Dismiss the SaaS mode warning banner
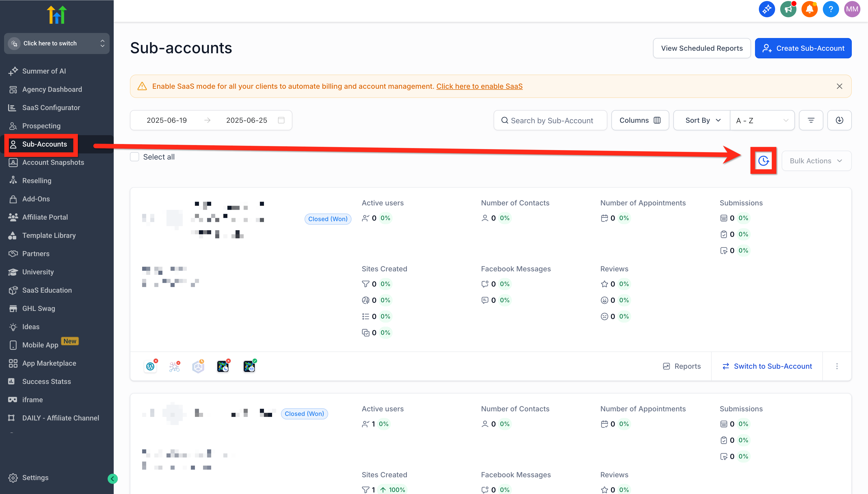The width and height of the screenshot is (868, 494). pos(839,86)
